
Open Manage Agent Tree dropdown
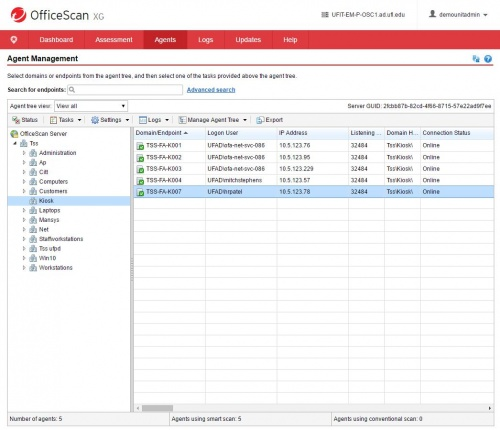tap(213, 120)
